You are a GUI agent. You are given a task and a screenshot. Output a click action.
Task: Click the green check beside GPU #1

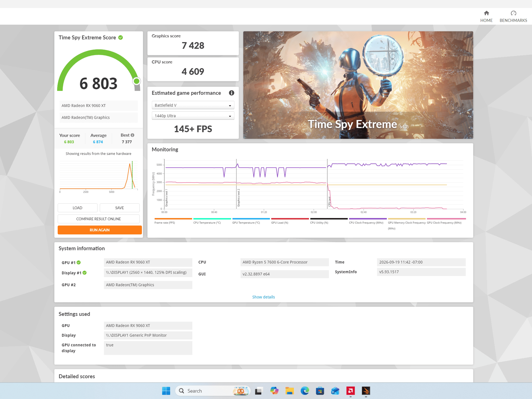point(79,262)
